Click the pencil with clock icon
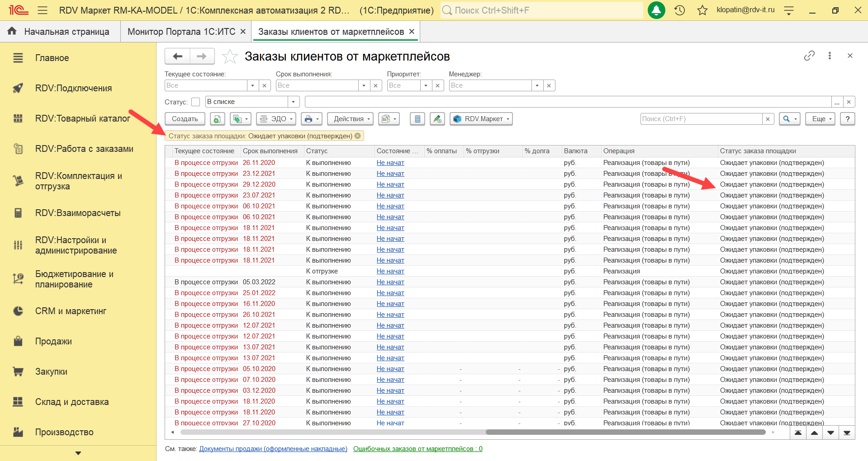Image resolution: width=868 pixels, height=461 pixels. tap(437, 119)
